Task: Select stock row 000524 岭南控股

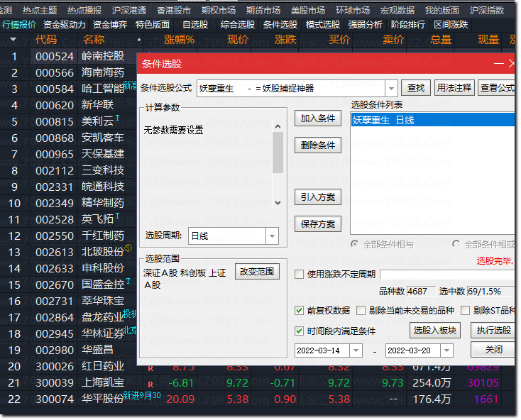Action: [68, 56]
